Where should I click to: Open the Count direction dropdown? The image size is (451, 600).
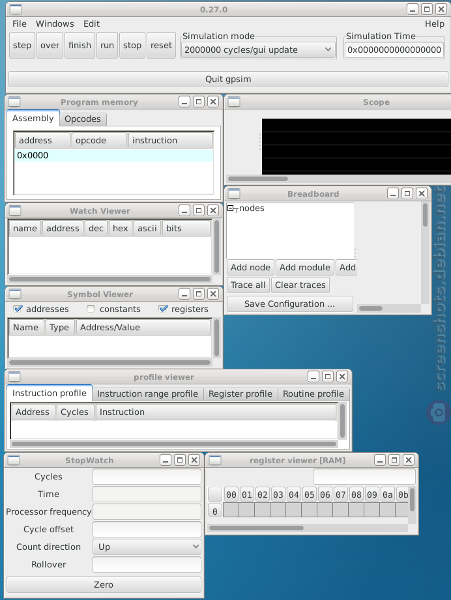[147, 547]
